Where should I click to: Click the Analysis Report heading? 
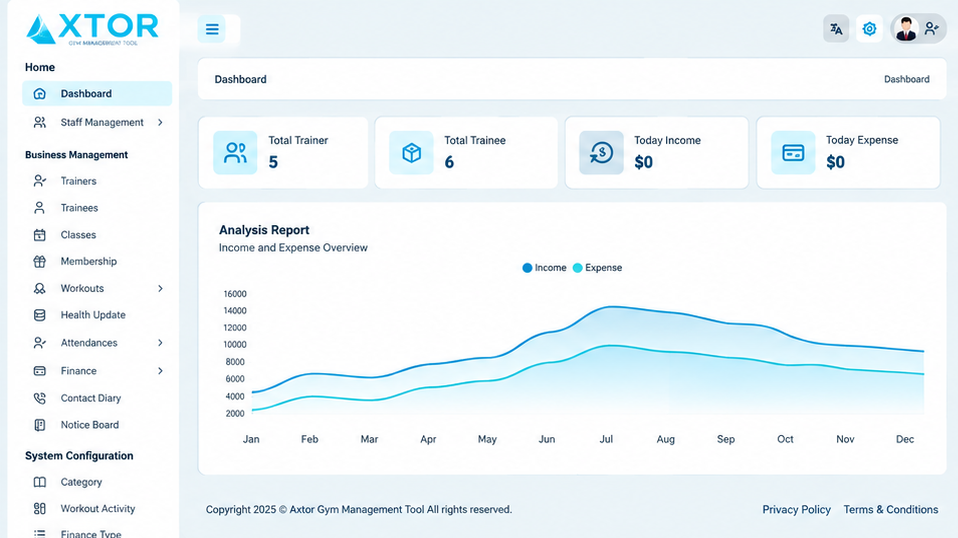[264, 230]
